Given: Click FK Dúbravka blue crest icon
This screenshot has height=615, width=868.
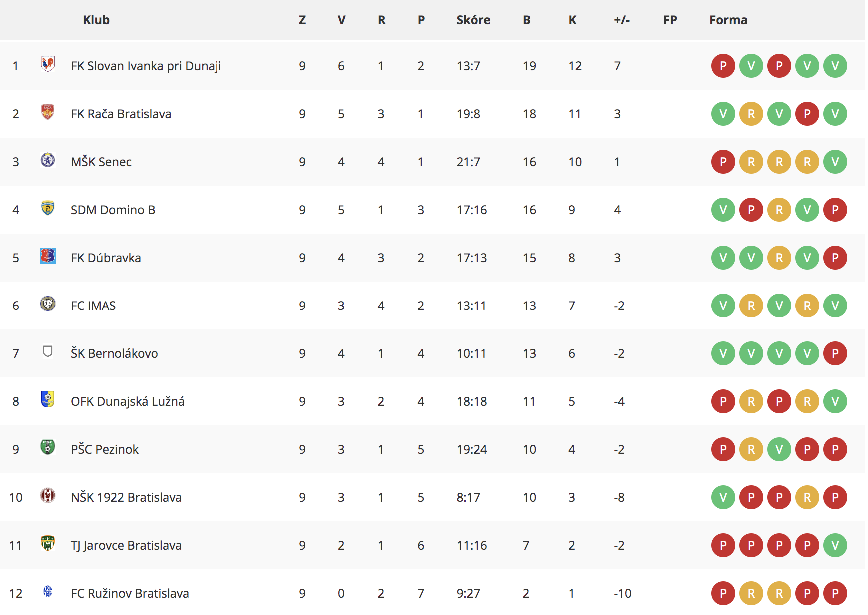Looking at the screenshot, I should [48, 256].
